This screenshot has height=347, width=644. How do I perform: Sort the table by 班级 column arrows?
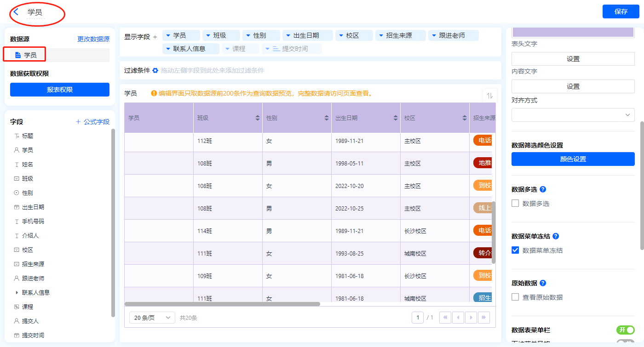258,118
